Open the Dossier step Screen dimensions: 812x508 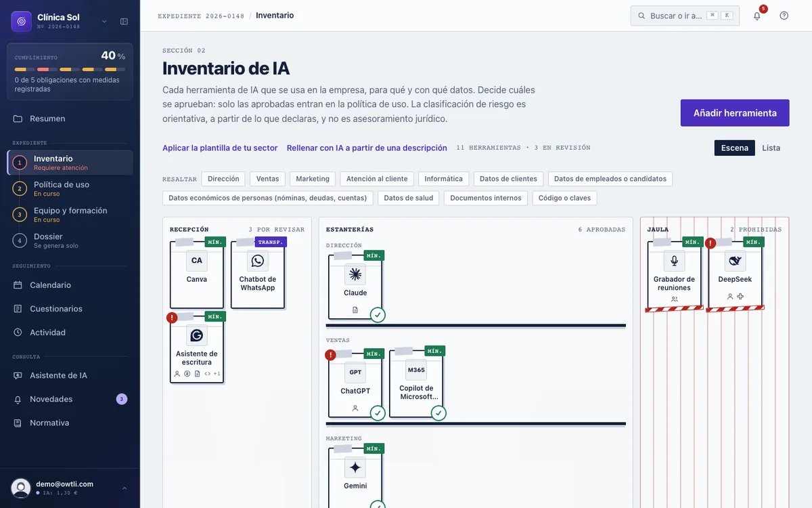click(x=70, y=240)
